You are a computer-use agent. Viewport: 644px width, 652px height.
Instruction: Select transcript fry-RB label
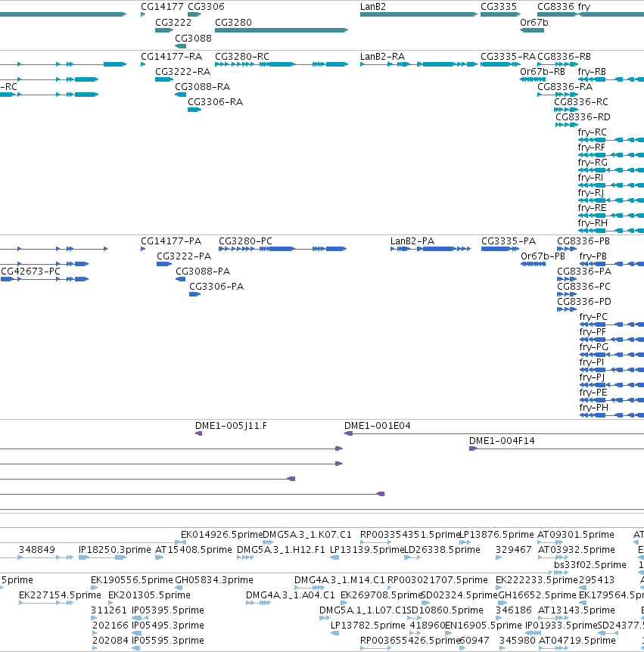click(x=592, y=72)
